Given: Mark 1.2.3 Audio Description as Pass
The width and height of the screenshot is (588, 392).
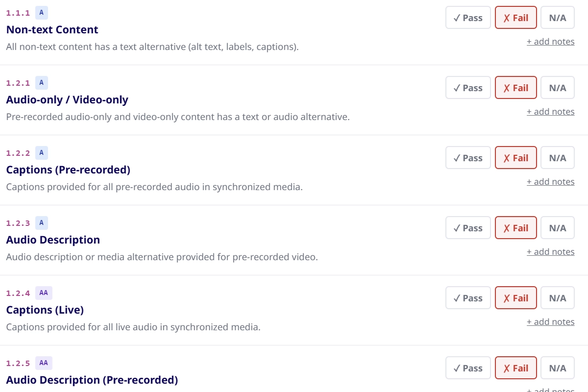Looking at the screenshot, I should [468, 228].
